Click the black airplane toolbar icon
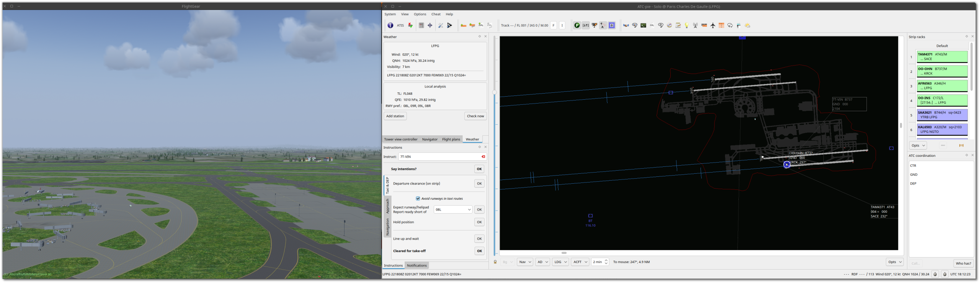The height and width of the screenshot is (283, 980). click(713, 25)
